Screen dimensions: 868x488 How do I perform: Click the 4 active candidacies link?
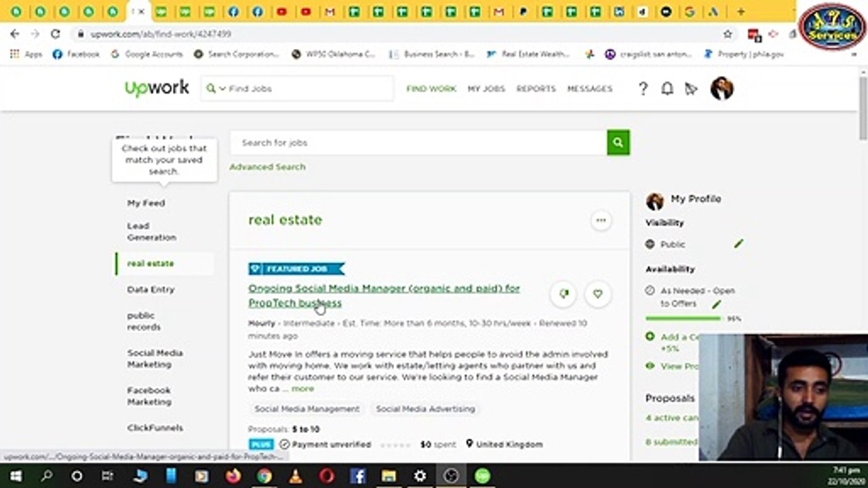(672, 418)
